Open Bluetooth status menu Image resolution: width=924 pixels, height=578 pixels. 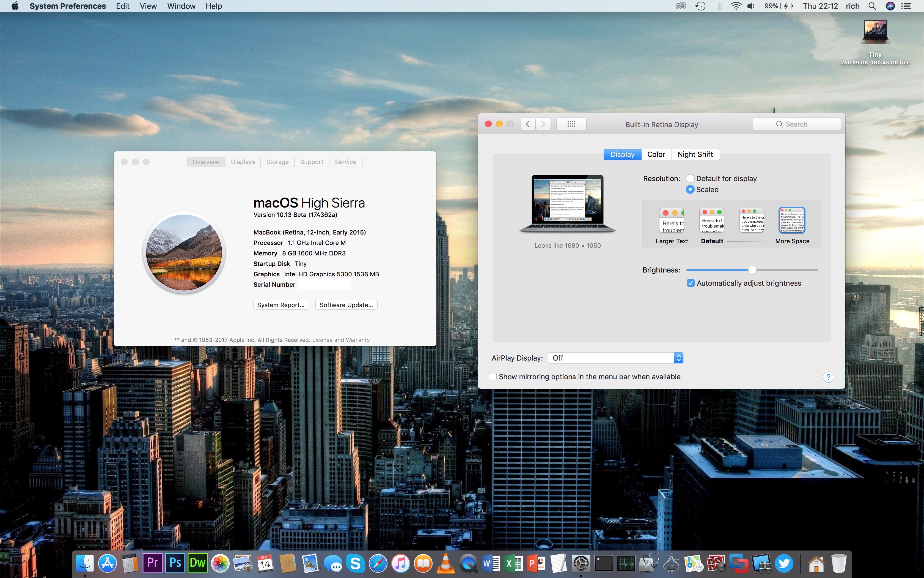[x=719, y=6]
